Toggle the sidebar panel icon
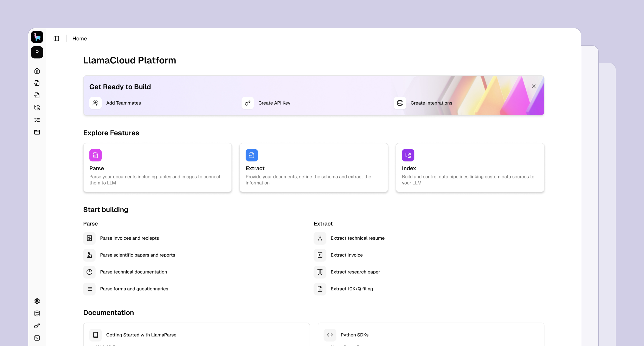 click(x=56, y=38)
